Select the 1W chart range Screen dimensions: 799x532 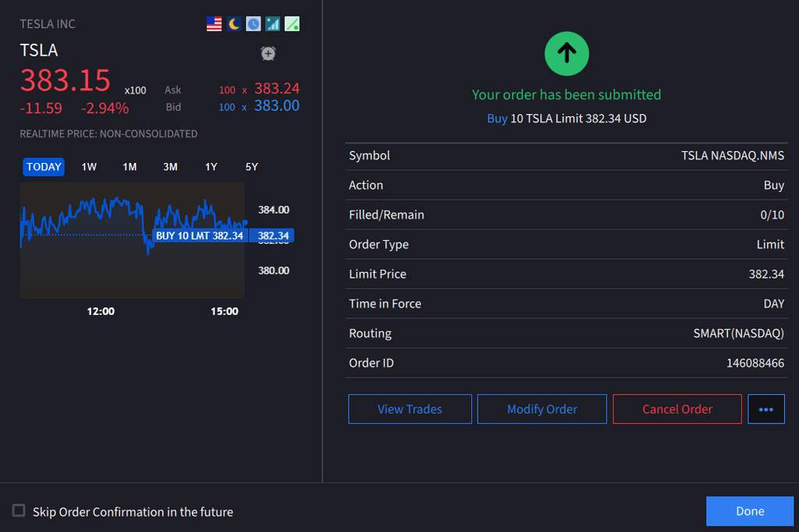pos(89,167)
